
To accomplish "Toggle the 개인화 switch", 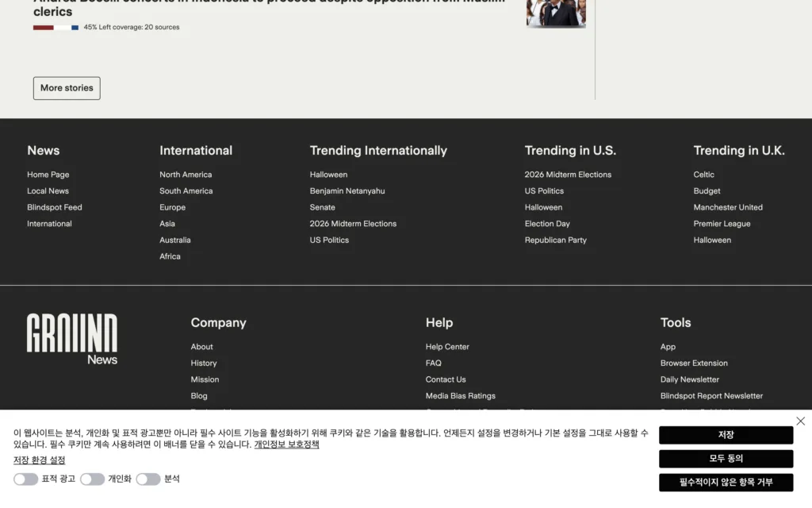I will point(92,479).
